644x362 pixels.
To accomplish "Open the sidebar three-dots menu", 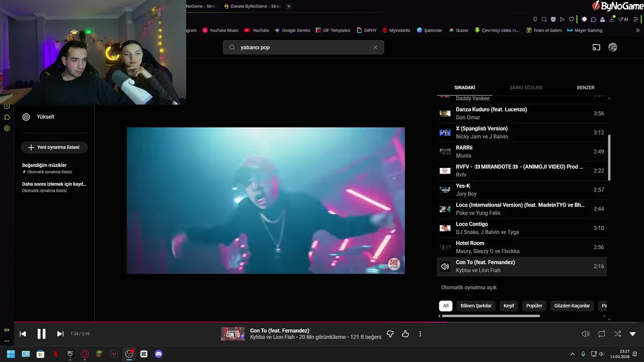I will (x=7, y=341).
